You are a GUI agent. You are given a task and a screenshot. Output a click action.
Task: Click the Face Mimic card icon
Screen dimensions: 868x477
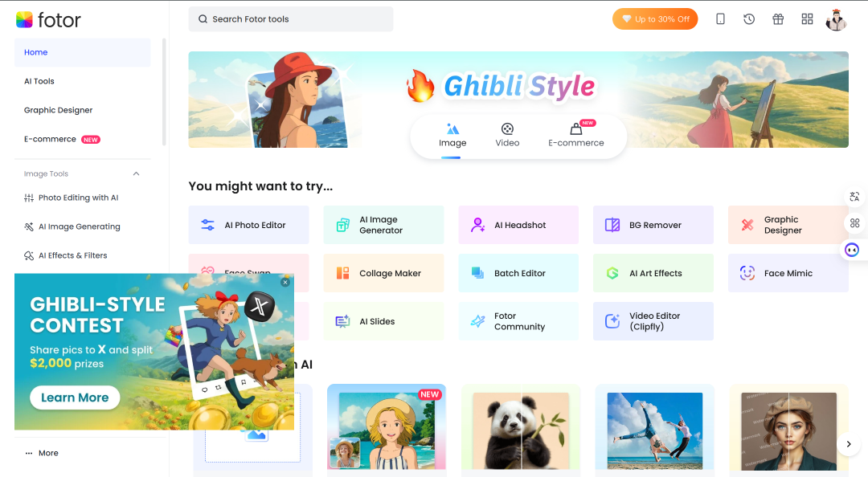pos(747,273)
